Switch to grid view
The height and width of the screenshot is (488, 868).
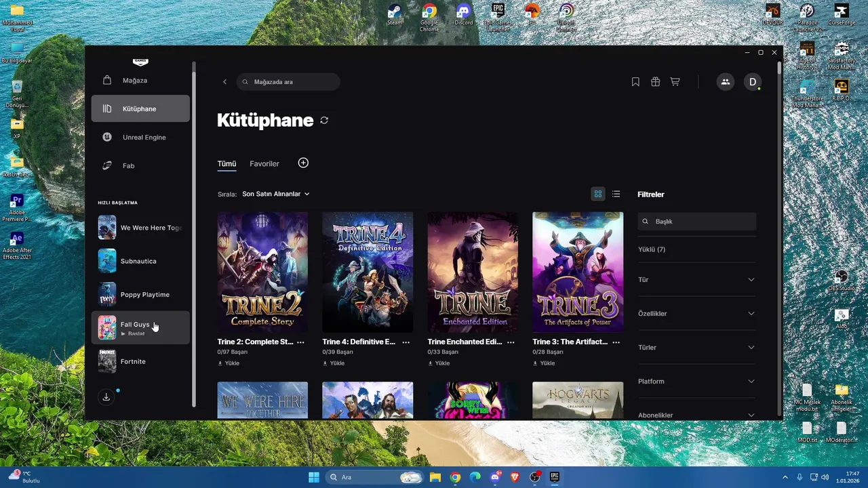pos(598,194)
